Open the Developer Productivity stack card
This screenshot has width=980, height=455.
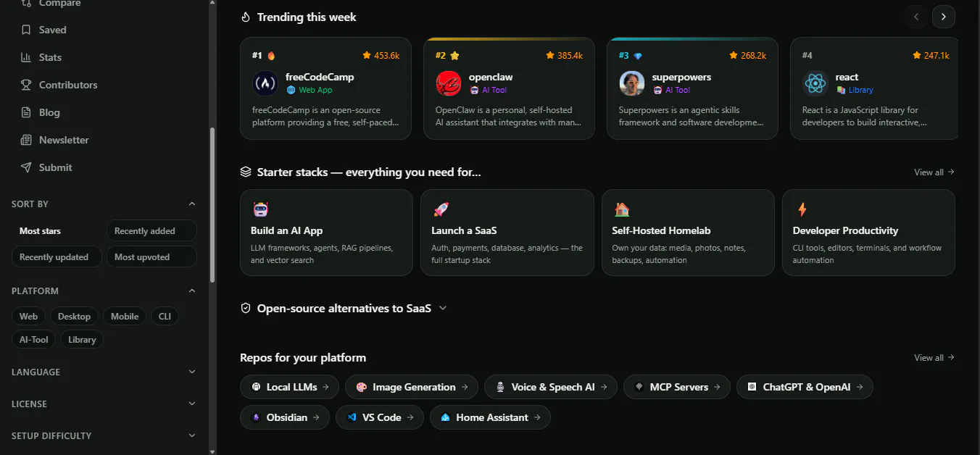[x=868, y=233]
